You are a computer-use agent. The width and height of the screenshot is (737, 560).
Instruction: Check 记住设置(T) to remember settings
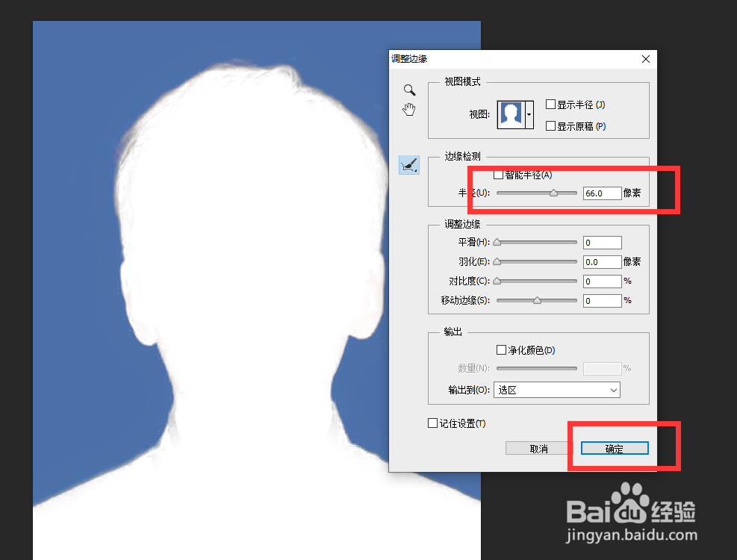pyautogui.click(x=433, y=423)
